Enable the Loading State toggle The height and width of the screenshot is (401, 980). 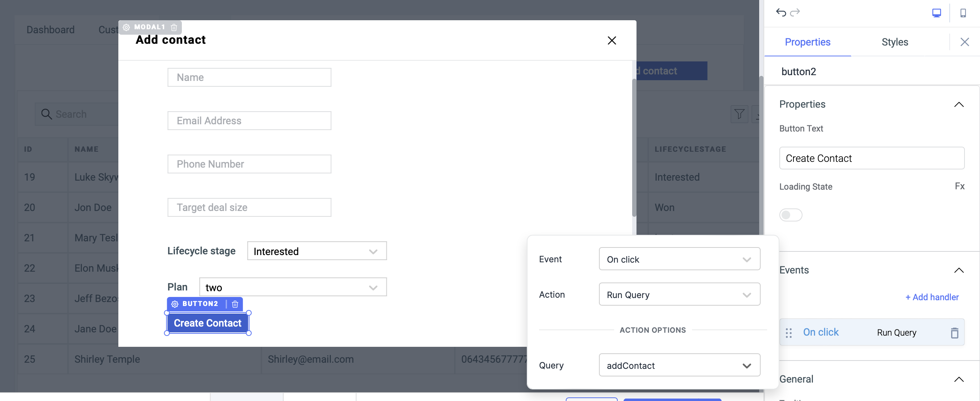(x=791, y=215)
